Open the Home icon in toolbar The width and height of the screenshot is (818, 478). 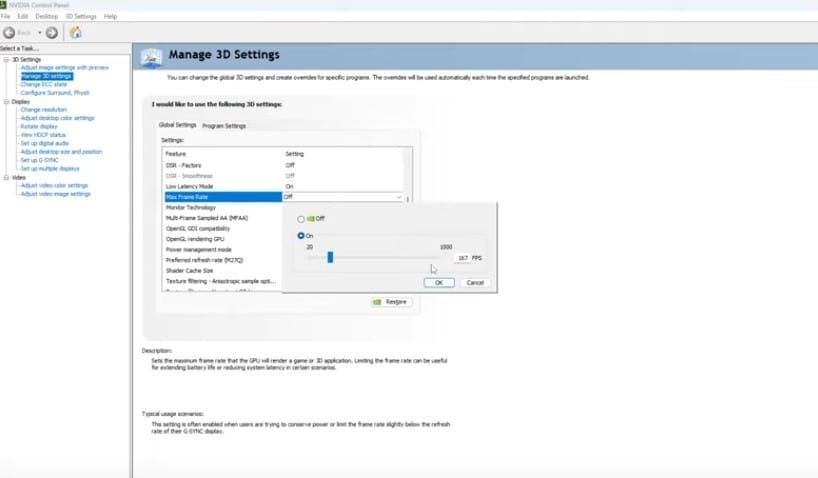click(x=76, y=32)
